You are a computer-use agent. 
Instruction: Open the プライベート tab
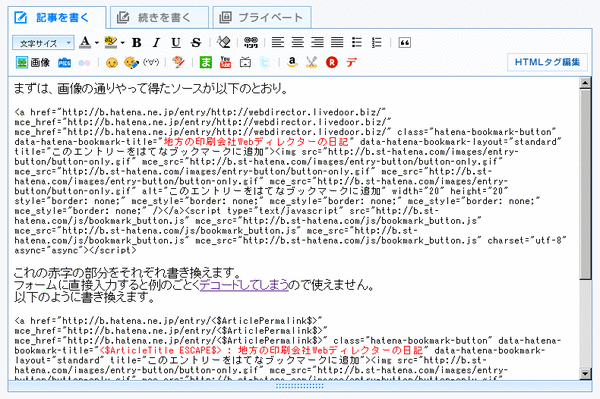pos(262,18)
